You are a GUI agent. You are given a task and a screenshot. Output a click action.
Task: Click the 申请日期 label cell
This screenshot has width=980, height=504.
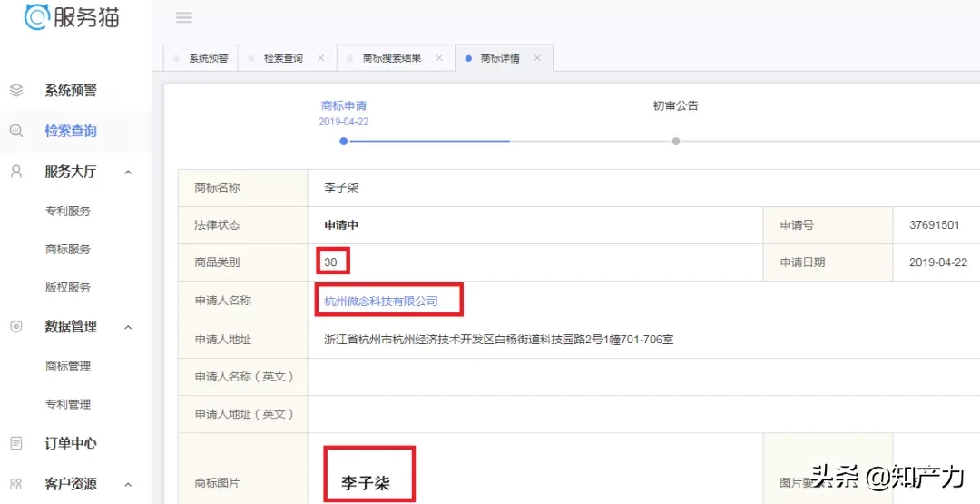828,262
